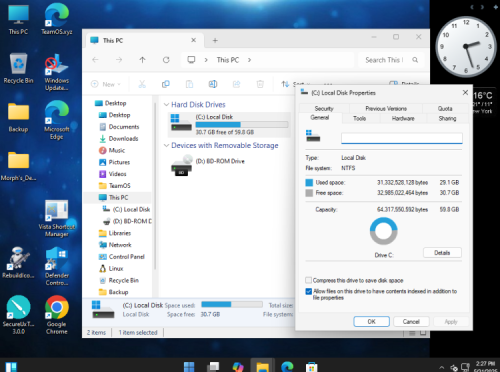Click the (C:) Local Disk usage bar

[242, 125]
